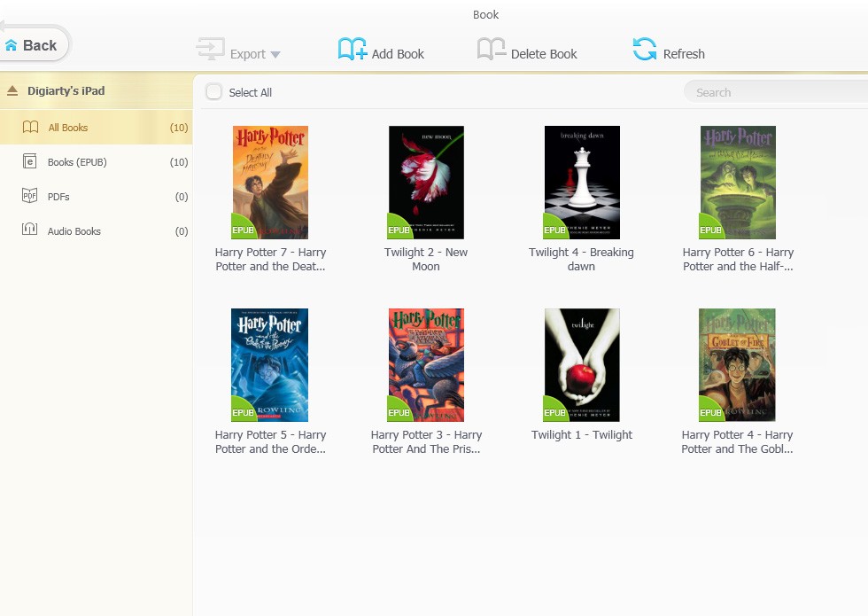Click the Refresh label
This screenshot has height=616, width=868.
click(x=684, y=54)
